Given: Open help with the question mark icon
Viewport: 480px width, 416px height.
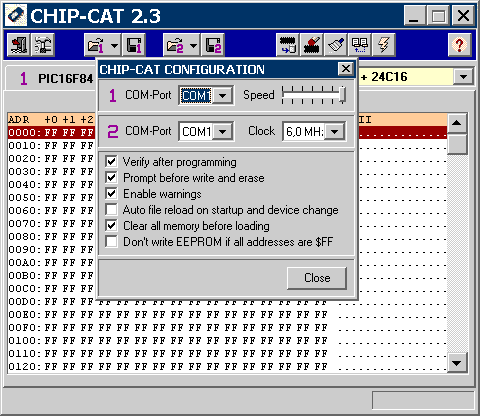Looking at the screenshot, I should pos(459,45).
